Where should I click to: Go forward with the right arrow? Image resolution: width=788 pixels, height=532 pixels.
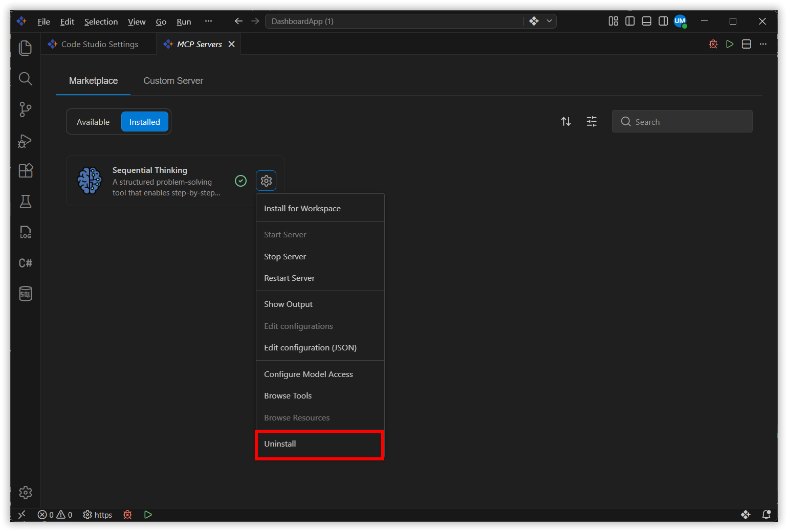pyautogui.click(x=255, y=21)
